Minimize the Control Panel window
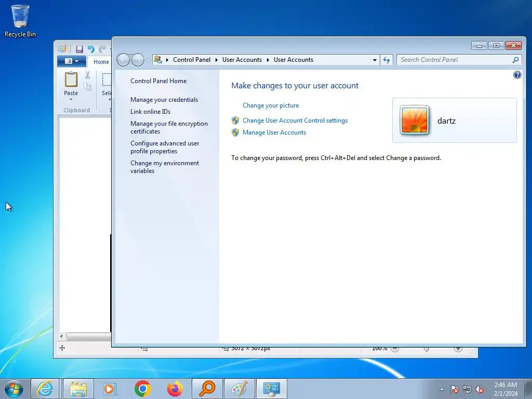 pyautogui.click(x=479, y=46)
